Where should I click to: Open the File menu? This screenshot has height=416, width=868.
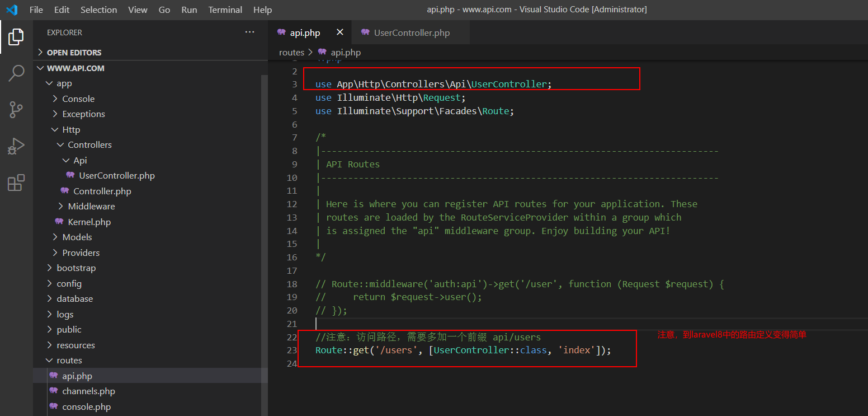pyautogui.click(x=36, y=10)
